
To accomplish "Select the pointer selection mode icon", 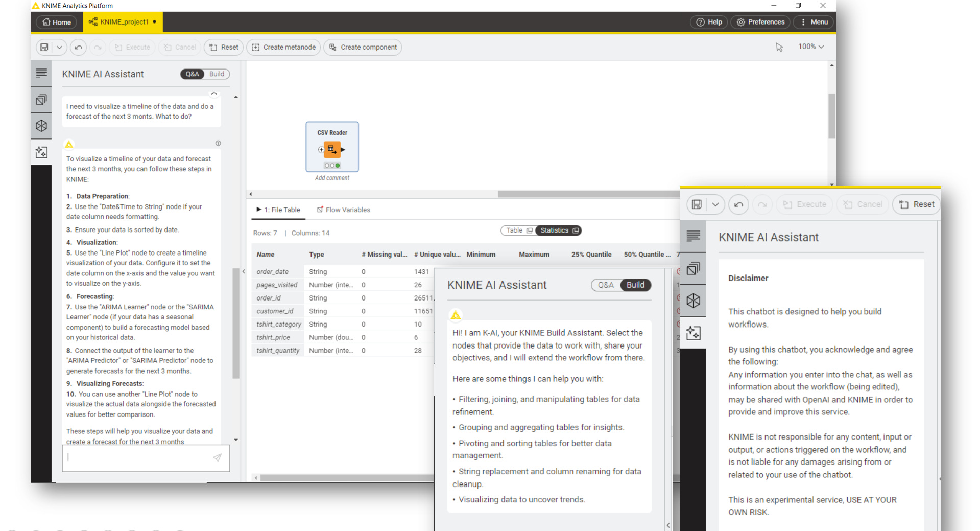I will click(x=779, y=47).
